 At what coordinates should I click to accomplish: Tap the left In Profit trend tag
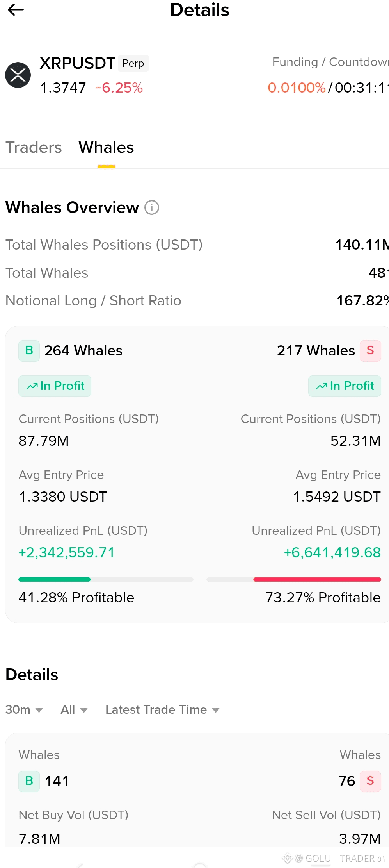tap(55, 386)
